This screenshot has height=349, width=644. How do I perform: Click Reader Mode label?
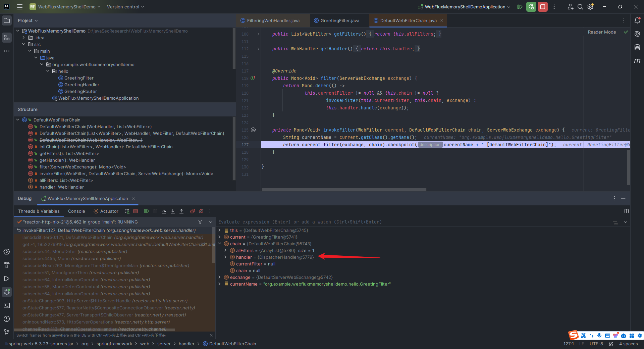(602, 32)
